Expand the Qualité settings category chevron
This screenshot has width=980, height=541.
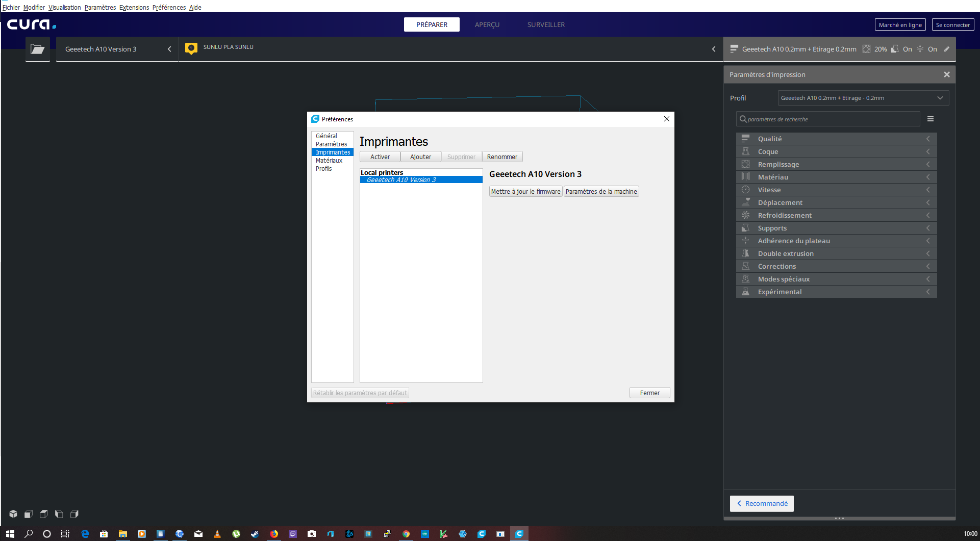(928, 139)
